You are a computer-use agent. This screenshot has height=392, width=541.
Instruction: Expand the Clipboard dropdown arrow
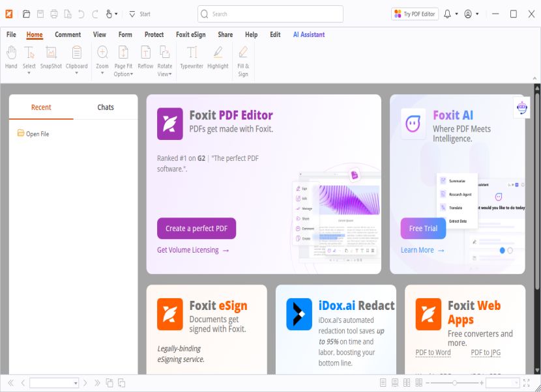pos(77,73)
